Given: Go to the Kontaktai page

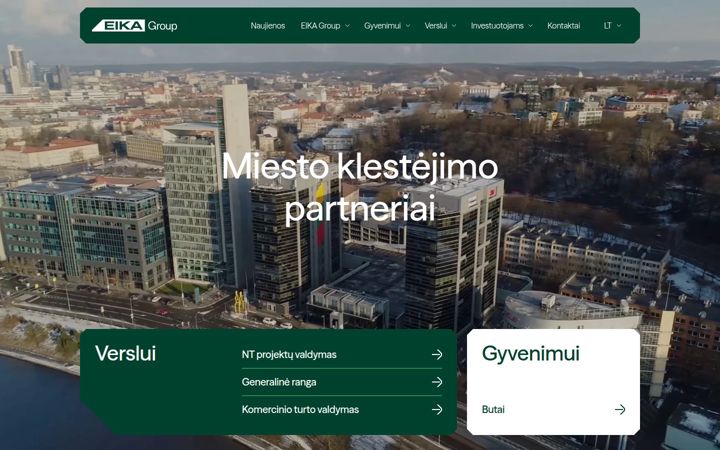Looking at the screenshot, I should pyautogui.click(x=563, y=26).
